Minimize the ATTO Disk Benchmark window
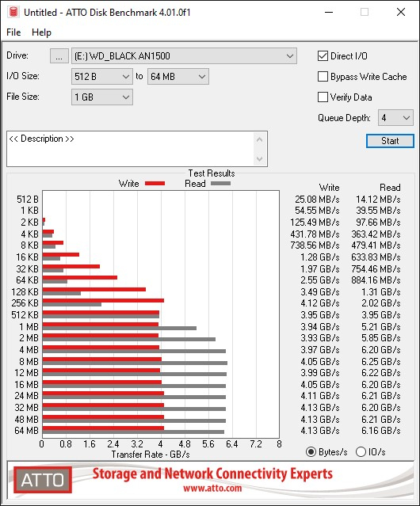The width and height of the screenshot is (420, 506). click(x=329, y=12)
